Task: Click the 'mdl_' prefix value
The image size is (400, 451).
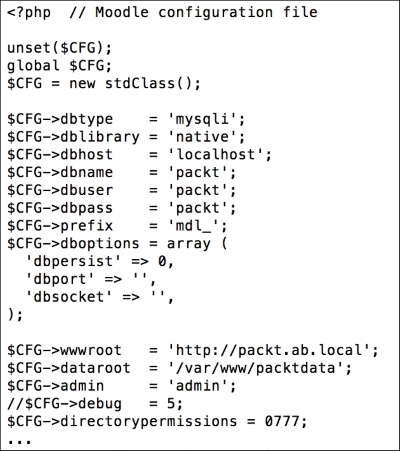Action: 194,226
